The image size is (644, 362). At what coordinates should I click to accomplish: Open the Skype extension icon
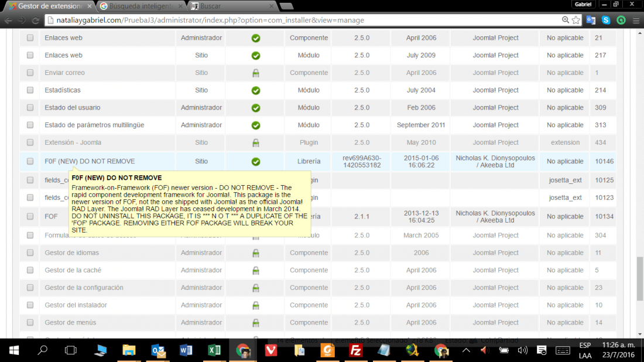coord(606,20)
